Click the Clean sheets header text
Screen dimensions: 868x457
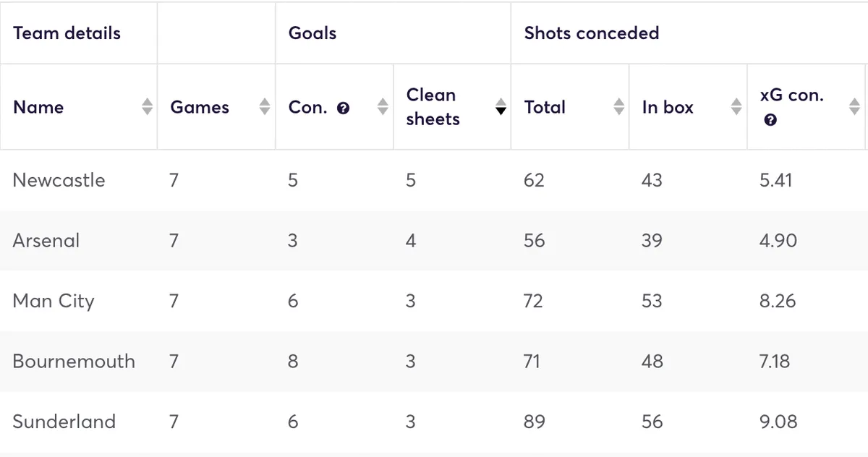(433, 107)
